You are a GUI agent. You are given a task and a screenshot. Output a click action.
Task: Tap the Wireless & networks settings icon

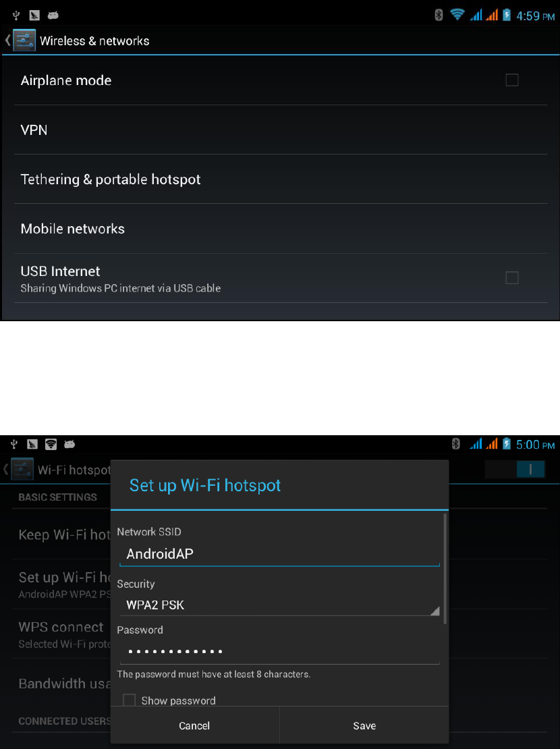pyautogui.click(x=24, y=40)
